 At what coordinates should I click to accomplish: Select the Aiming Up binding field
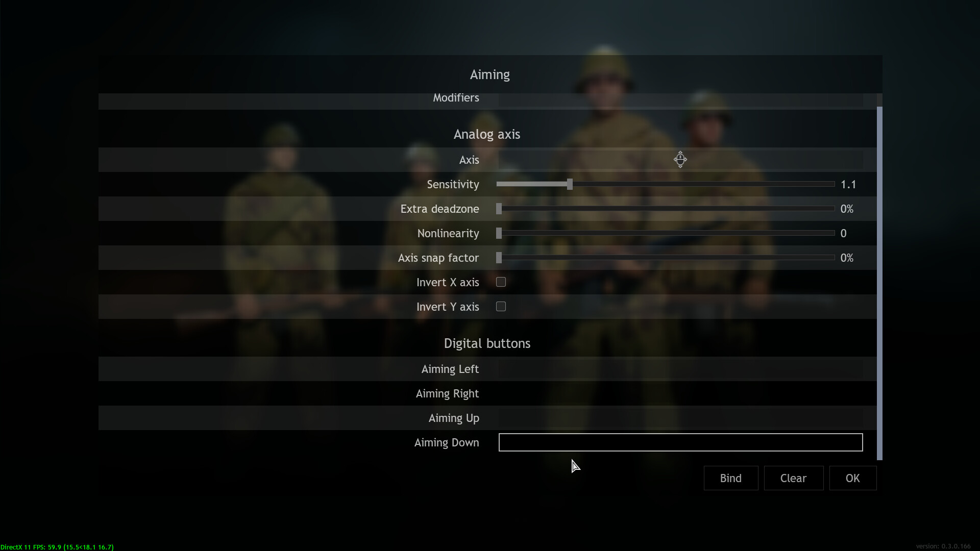680,418
